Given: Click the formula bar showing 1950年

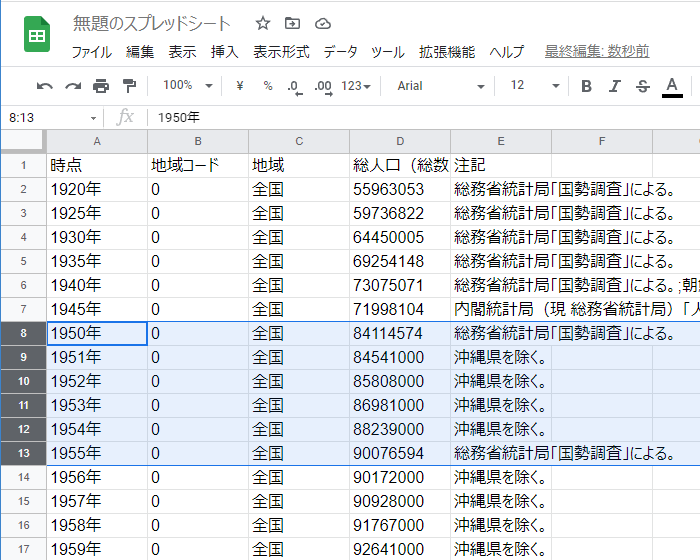Looking at the screenshot, I should coord(424,117).
